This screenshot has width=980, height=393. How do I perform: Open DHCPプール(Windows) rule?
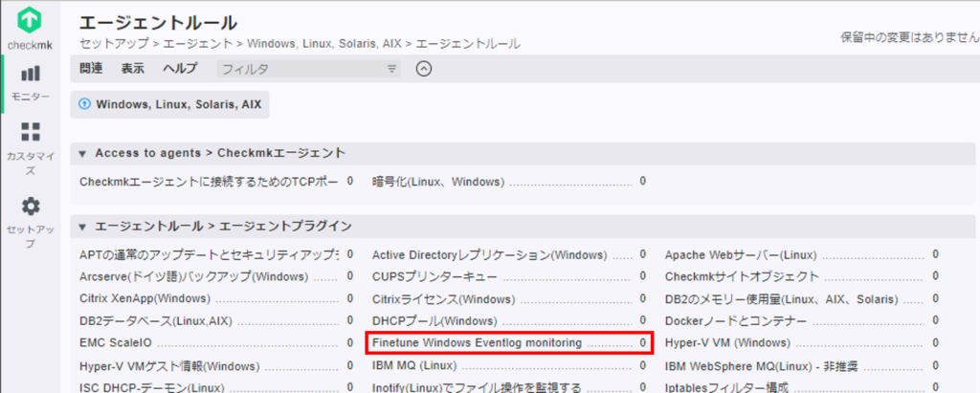[x=434, y=321]
